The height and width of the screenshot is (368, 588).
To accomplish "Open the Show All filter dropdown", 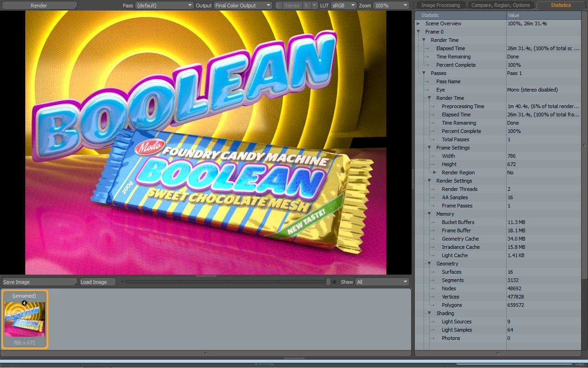I will point(382,282).
